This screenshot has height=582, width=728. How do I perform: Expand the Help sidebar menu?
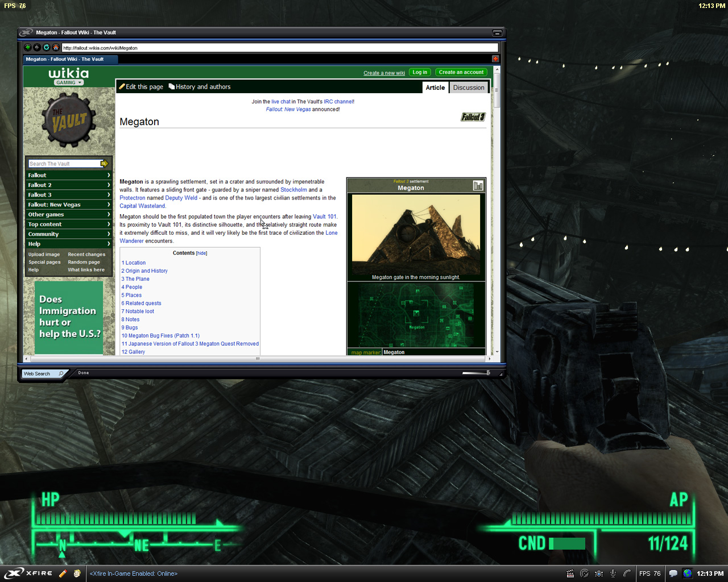tap(68, 243)
